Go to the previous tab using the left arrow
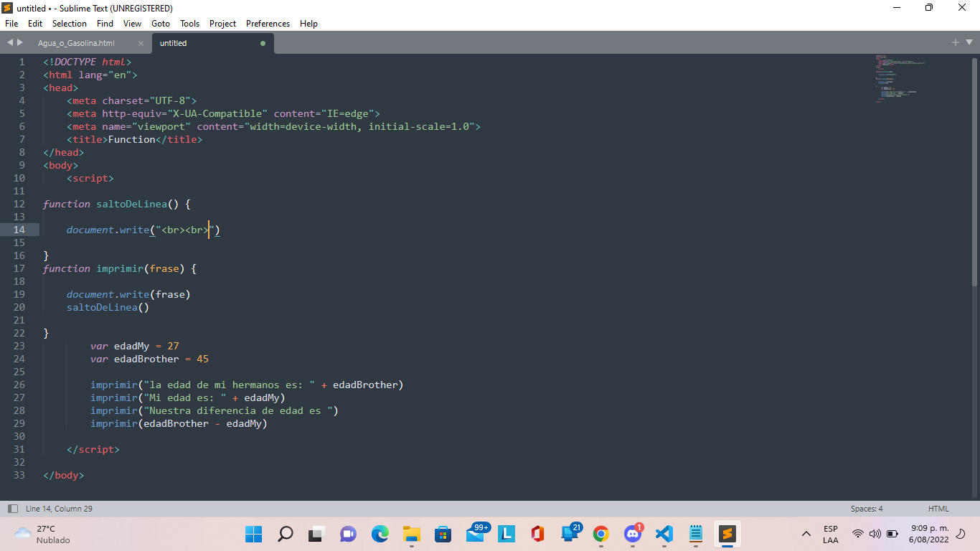This screenshot has height=551, width=980. pyautogui.click(x=10, y=43)
